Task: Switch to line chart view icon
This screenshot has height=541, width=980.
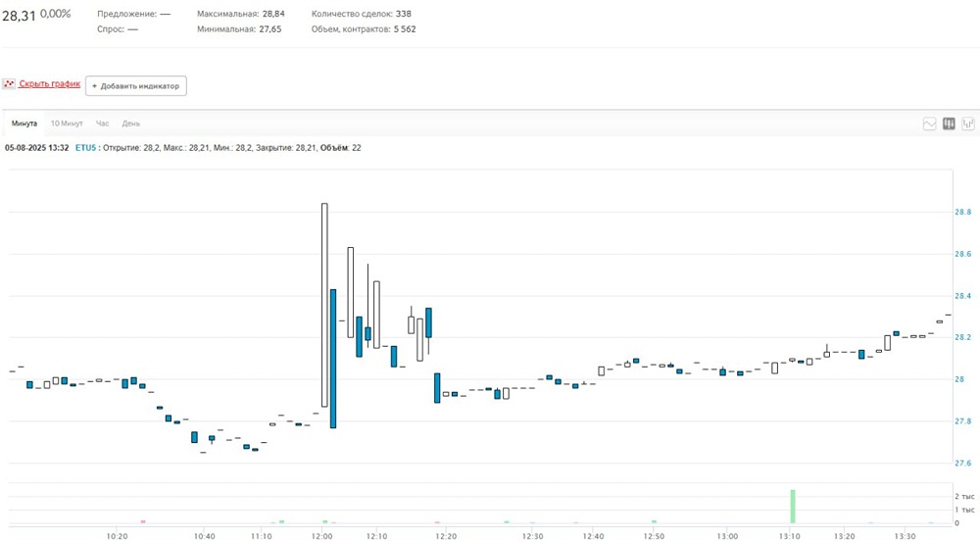Action: coord(929,123)
